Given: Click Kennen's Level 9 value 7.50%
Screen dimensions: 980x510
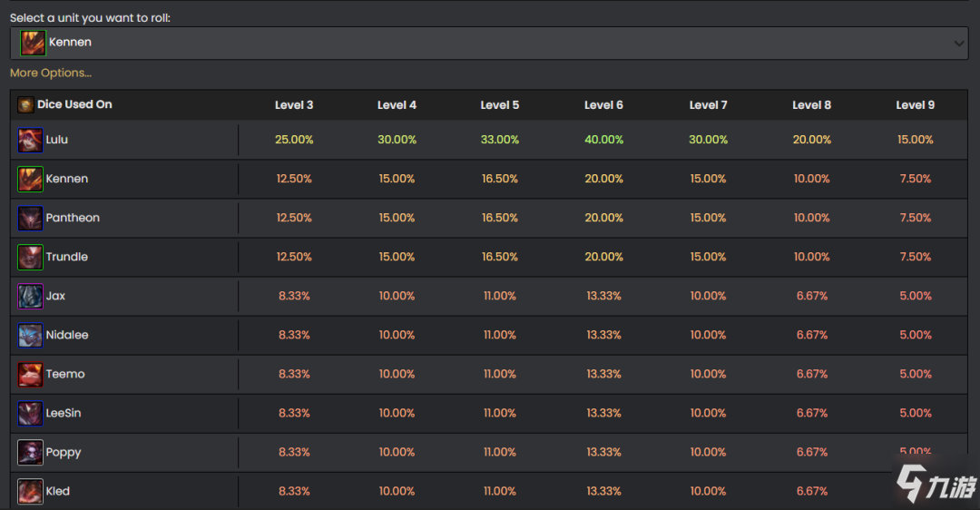Looking at the screenshot, I should 915,179.
